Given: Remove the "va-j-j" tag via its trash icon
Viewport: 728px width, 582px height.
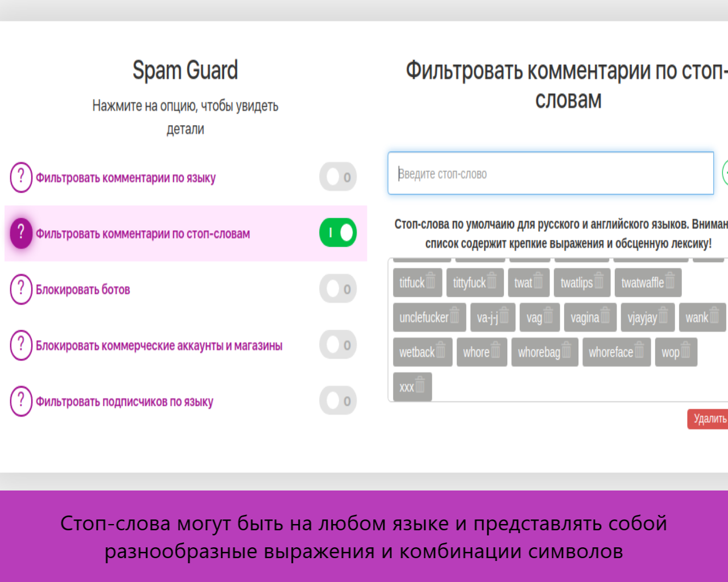Looking at the screenshot, I should 504,316.
